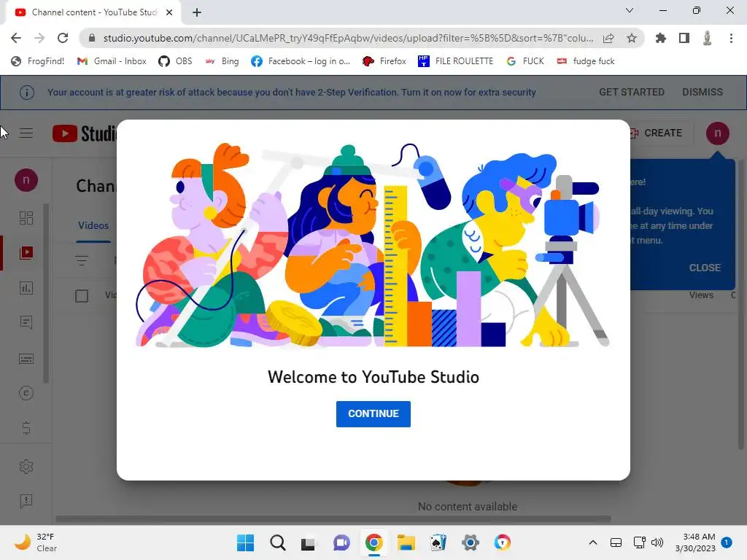Image resolution: width=747 pixels, height=560 pixels.
Task: Open the Send feedback icon in the sidebar
Action: (26, 501)
